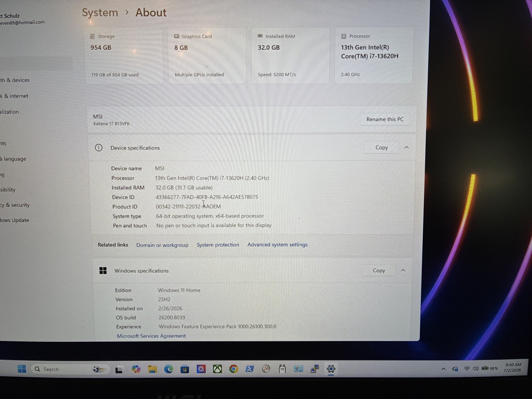Open Bluetooth & devices in sidebar
The height and width of the screenshot is (399, 532).
[x=15, y=80]
